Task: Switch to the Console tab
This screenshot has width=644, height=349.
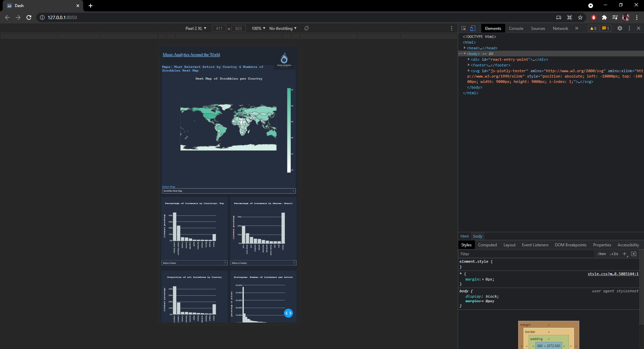Action: (516, 28)
